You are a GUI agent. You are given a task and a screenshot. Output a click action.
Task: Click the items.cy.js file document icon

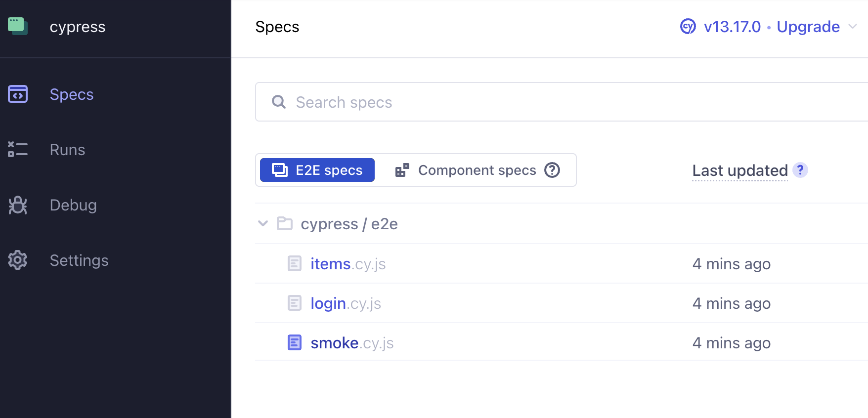(x=295, y=263)
